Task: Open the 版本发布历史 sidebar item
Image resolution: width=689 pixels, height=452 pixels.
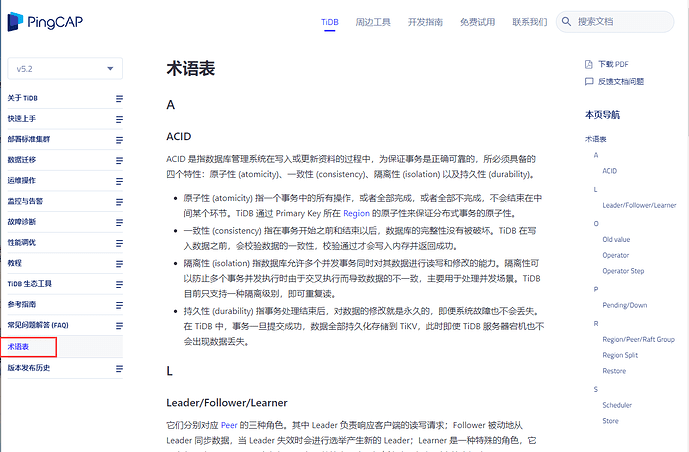Action: tap(29, 368)
